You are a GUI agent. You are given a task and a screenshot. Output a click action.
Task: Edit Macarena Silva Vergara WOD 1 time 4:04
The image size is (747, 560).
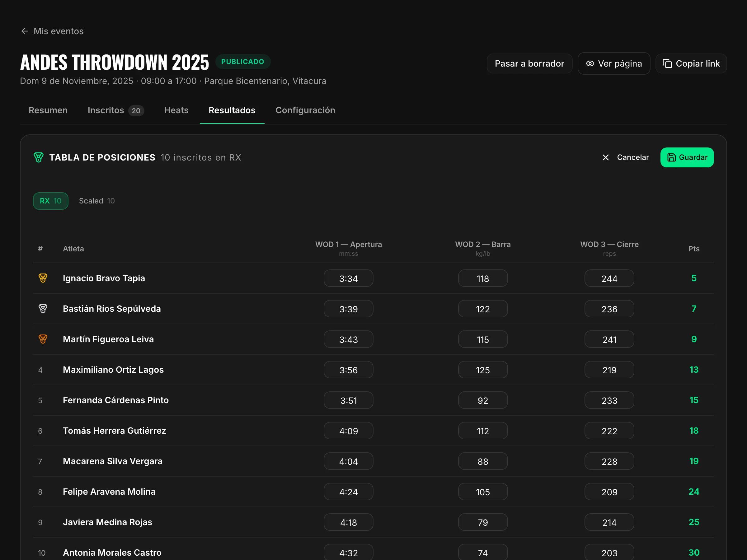coord(349,461)
